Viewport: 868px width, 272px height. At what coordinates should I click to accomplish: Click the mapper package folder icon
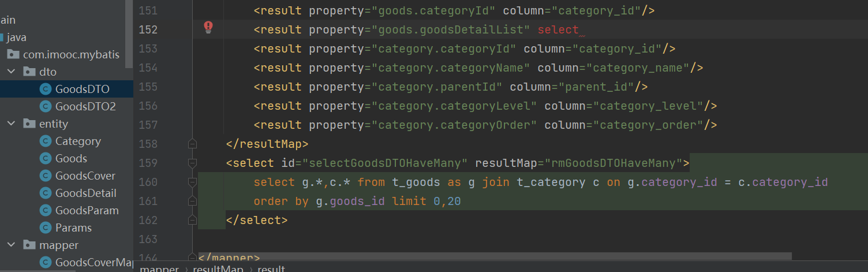click(29, 245)
